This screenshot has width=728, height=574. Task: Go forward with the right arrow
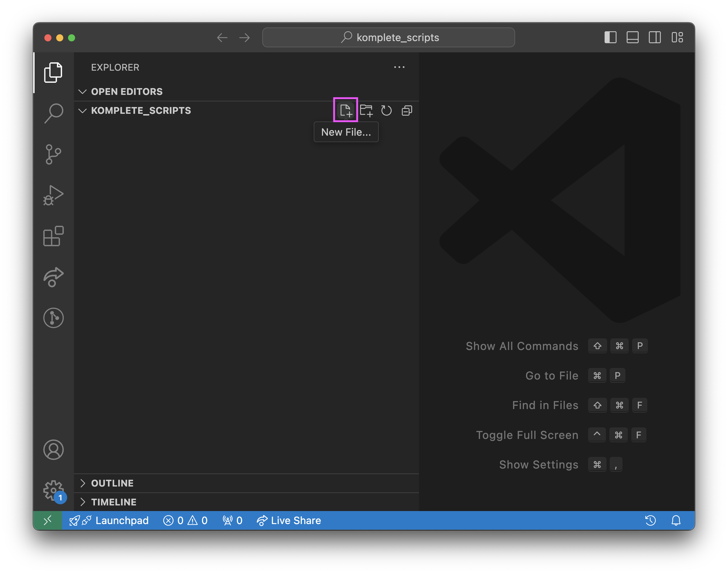point(245,37)
